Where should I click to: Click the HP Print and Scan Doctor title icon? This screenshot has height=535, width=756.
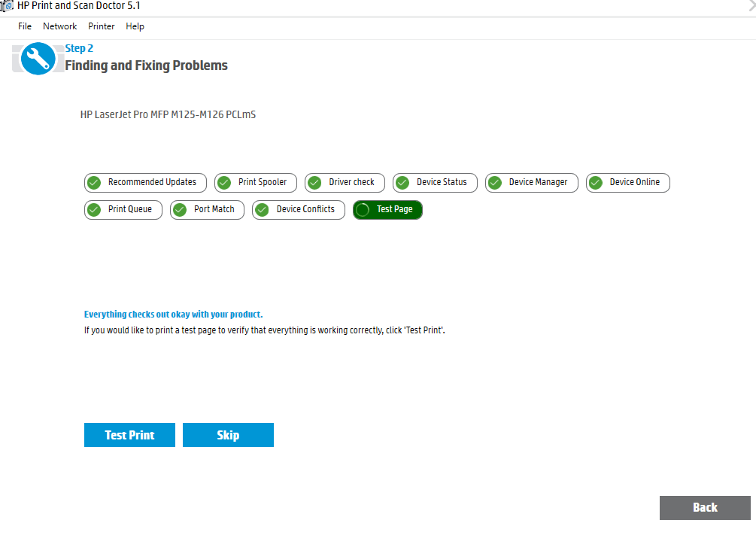(6, 6)
